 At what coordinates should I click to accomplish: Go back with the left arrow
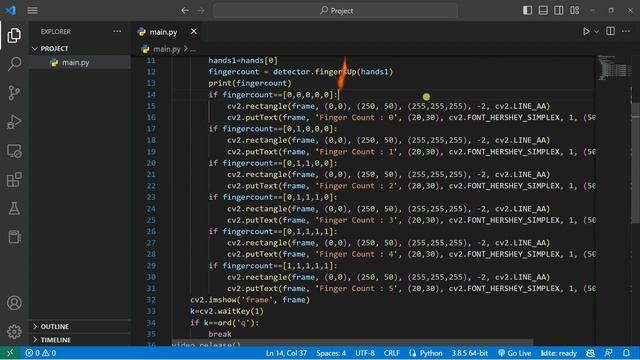coord(185,11)
